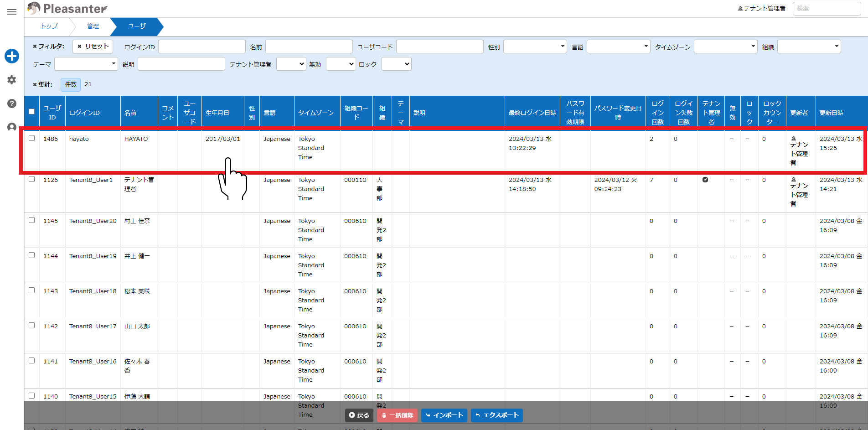Expand the 性別 filter dropdown

[x=535, y=47]
